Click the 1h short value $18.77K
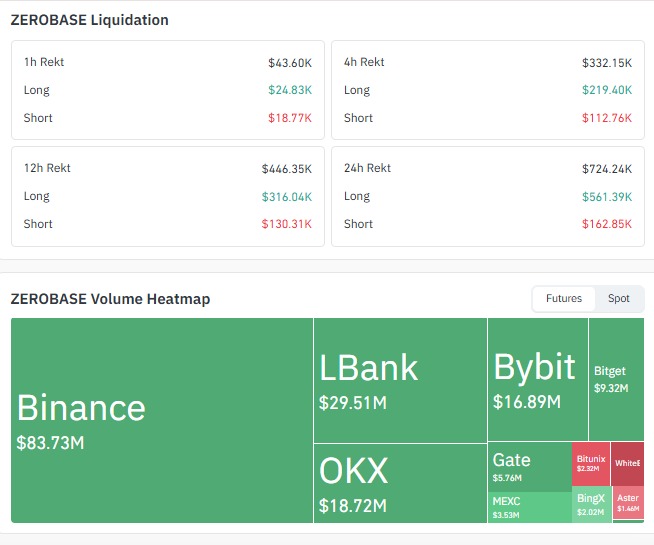Viewport: 654px width, 545px height. point(290,118)
